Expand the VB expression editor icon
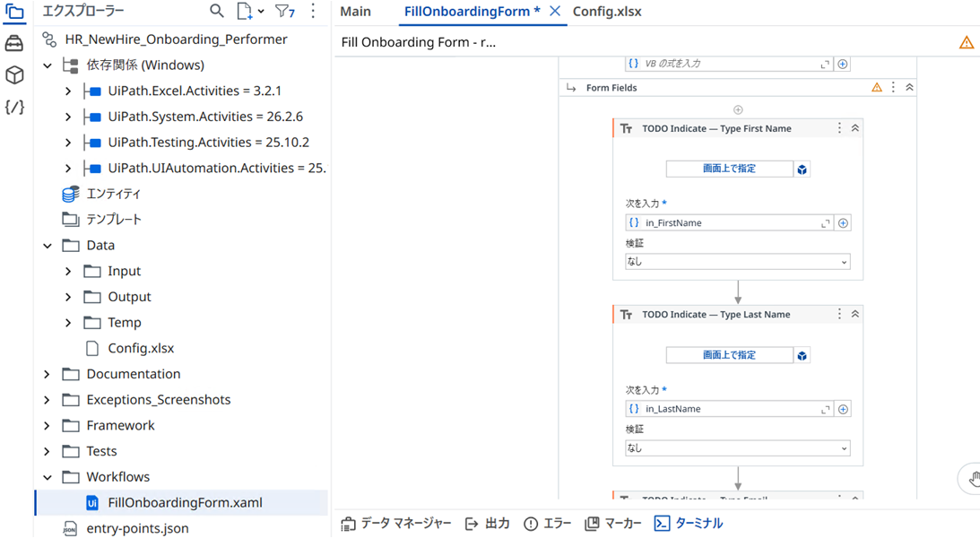Image resolution: width=980 pixels, height=547 pixels. [x=825, y=64]
